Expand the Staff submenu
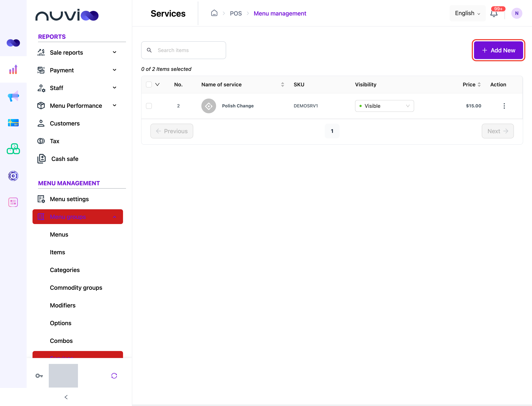532x406 pixels. point(77,88)
